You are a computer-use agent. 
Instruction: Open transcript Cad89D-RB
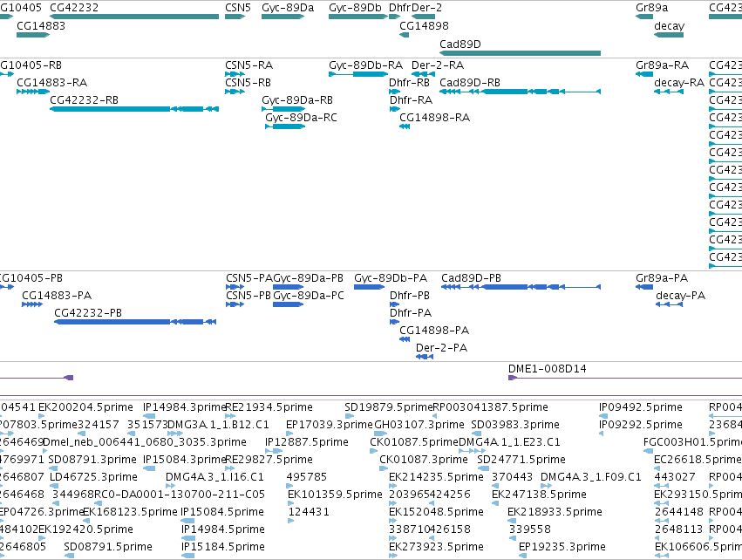(x=470, y=83)
